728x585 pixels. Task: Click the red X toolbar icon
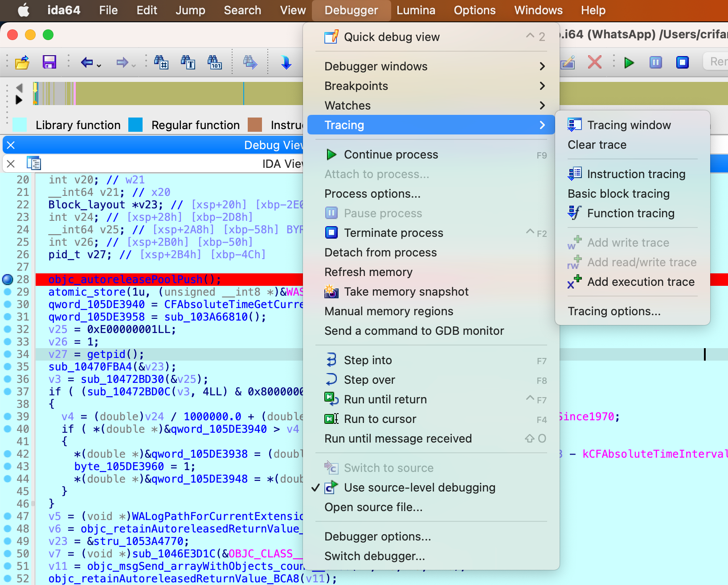(x=595, y=62)
